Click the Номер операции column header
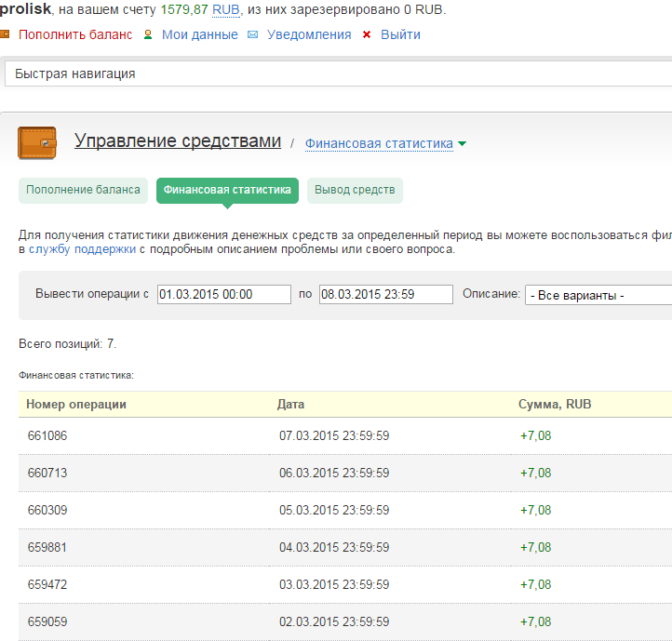The image size is (672, 641). tap(76, 404)
